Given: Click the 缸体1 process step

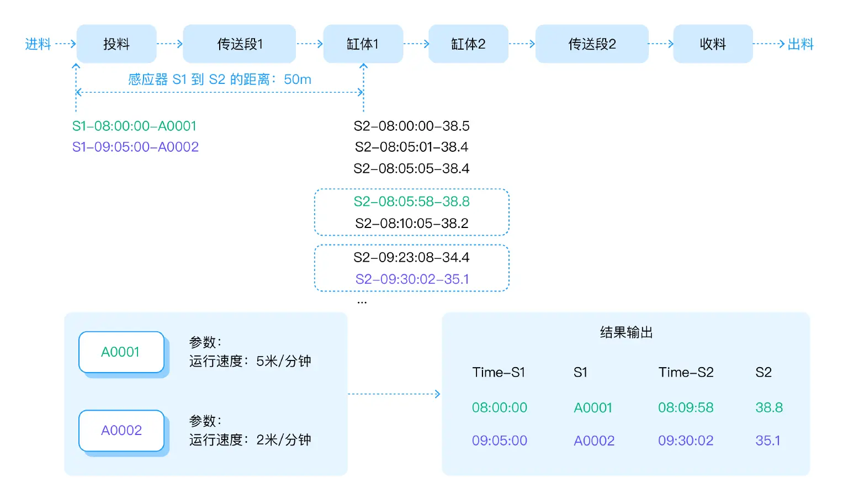Looking at the screenshot, I should [x=363, y=44].
